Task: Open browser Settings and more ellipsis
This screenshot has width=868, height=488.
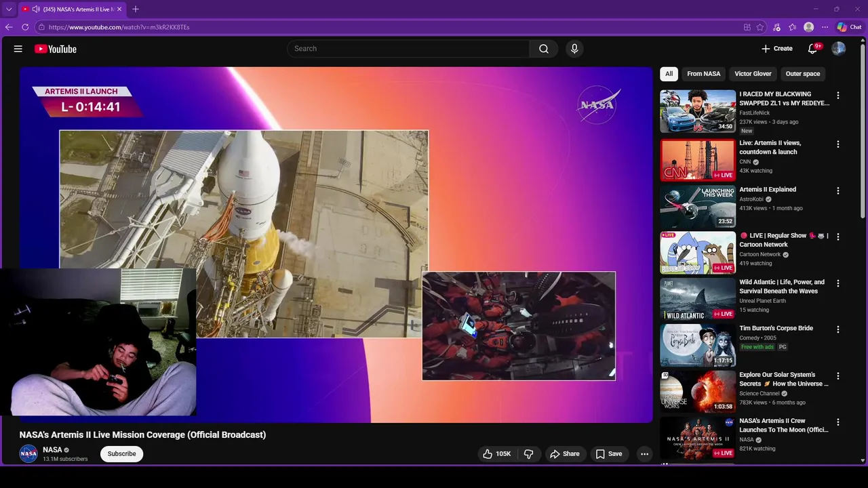Action: click(825, 27)
